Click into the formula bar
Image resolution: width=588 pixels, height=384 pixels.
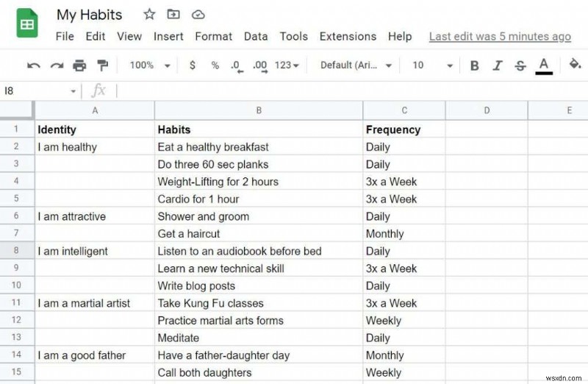click(353, 90)
